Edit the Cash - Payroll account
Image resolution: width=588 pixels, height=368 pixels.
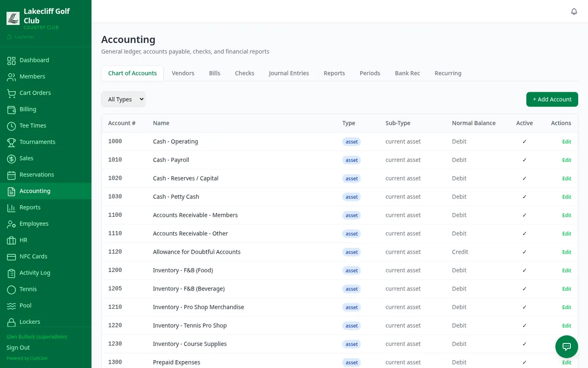(x=566, y=160)
